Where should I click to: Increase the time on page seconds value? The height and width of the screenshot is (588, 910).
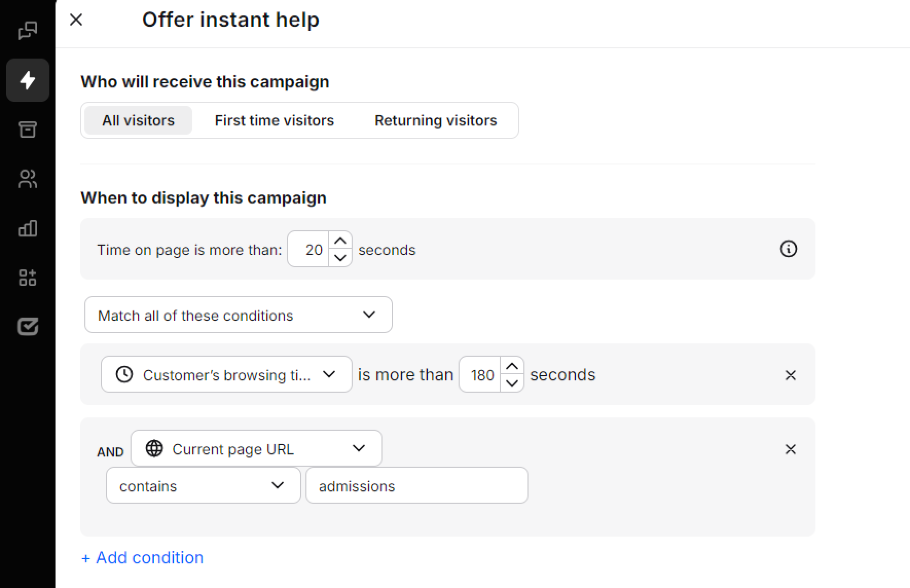click(340, 241)
